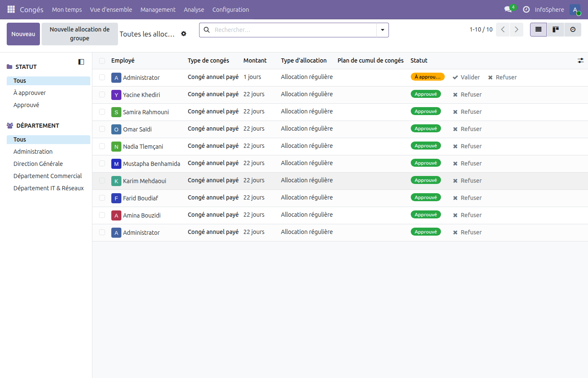Check the box for Omar Saïdi
This screenshot has height=378, width=588.
(102, 129)
